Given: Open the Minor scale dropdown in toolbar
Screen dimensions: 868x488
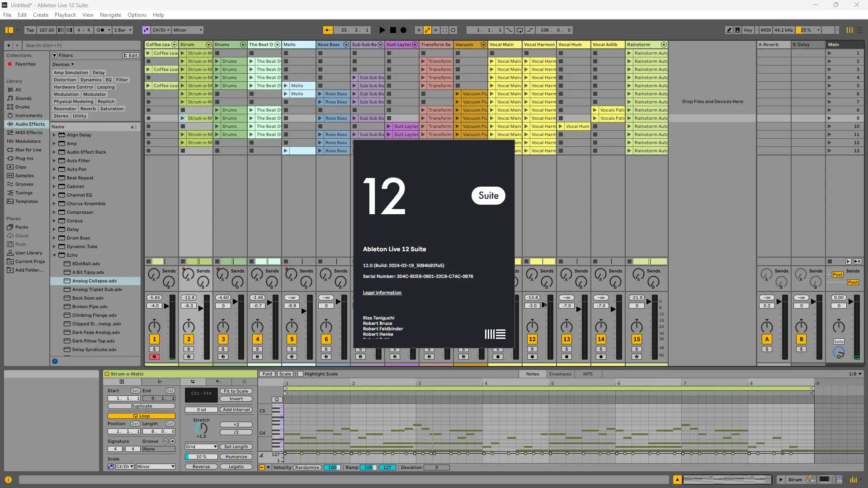Looking at the screenshot, I should 188,30.
